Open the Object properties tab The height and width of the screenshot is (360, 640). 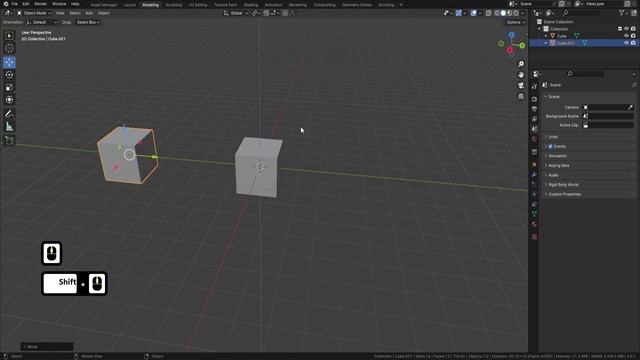pyautogui.click(x=534, y=164)
